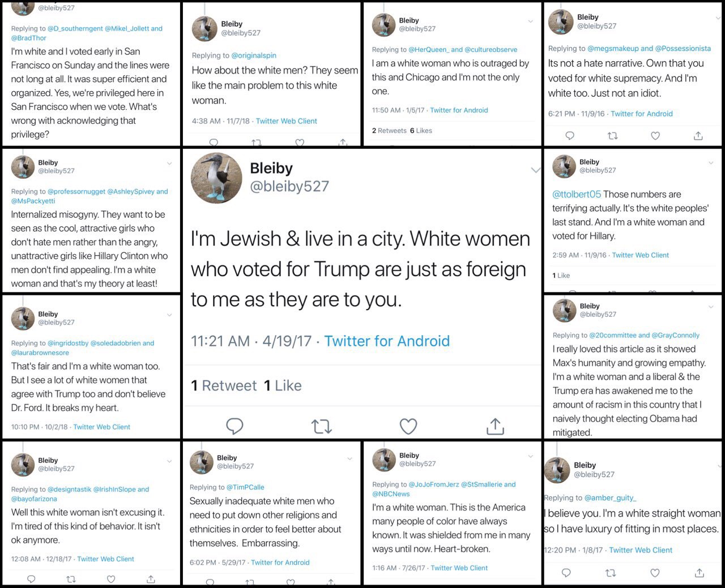
Task: Like the central 4/19/17 tweet
Action: click(408, 426)
